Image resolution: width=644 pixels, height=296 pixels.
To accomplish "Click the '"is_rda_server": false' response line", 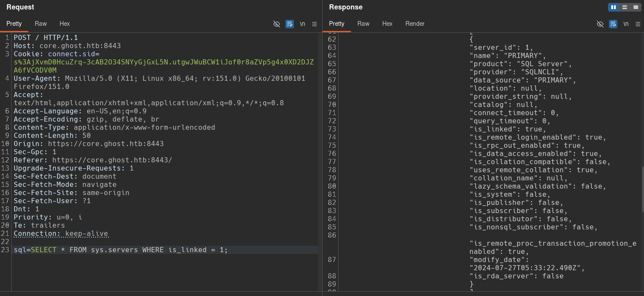I will (x=517, y=276).
